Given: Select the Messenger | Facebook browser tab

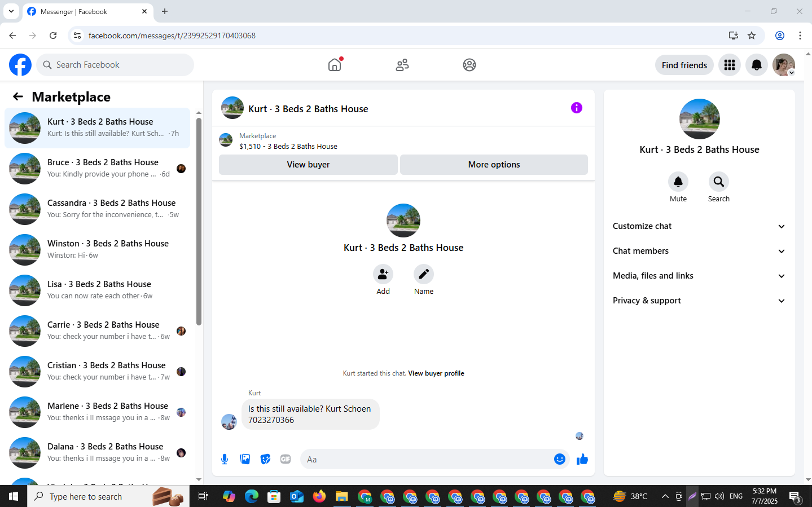Looking at the screenshot, I should pos(87,11).
